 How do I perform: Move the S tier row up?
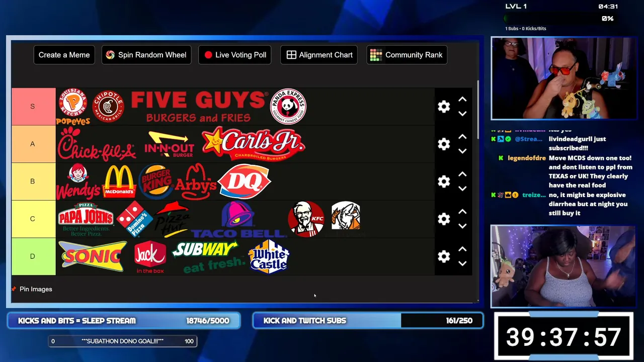[462, 100]
